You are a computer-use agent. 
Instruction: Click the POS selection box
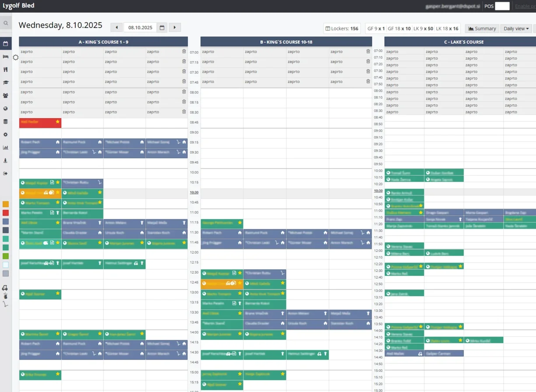pos(502,6)
